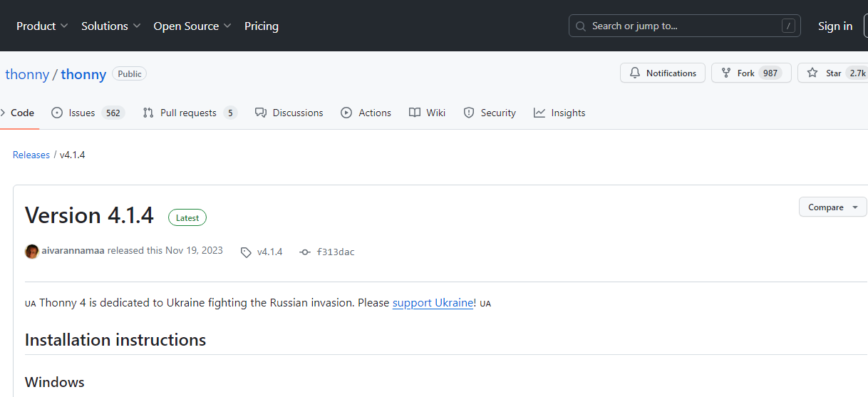Open the Security tab
Image resolution: width=868 pixels, height=397 pixels.
(x=490, y=113)
